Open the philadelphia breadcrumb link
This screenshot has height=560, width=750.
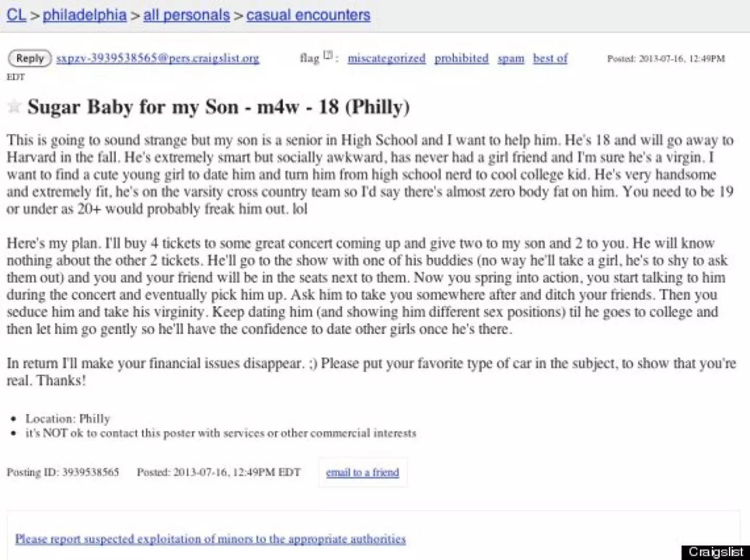pos(84,15)
